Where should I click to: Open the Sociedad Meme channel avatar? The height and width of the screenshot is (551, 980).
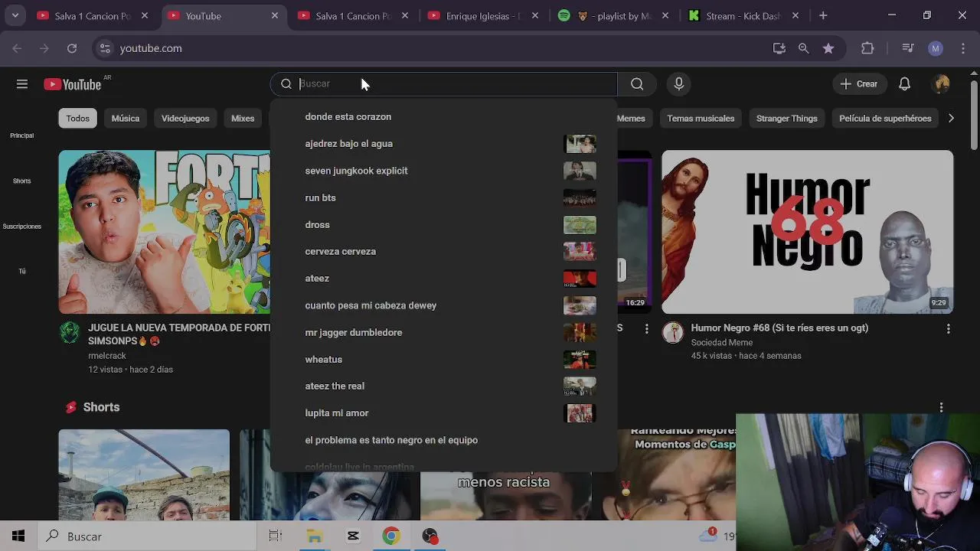(x=672, y=332)
